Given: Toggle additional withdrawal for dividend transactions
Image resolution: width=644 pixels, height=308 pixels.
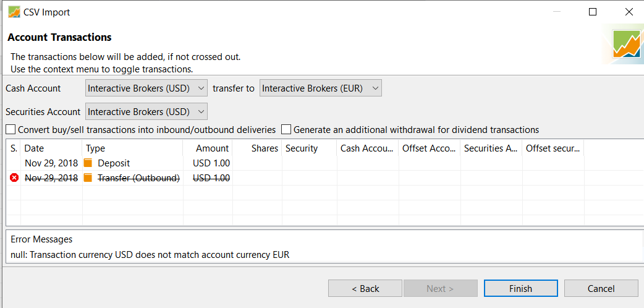Looking at the screenshot, I should coord(286,130).
